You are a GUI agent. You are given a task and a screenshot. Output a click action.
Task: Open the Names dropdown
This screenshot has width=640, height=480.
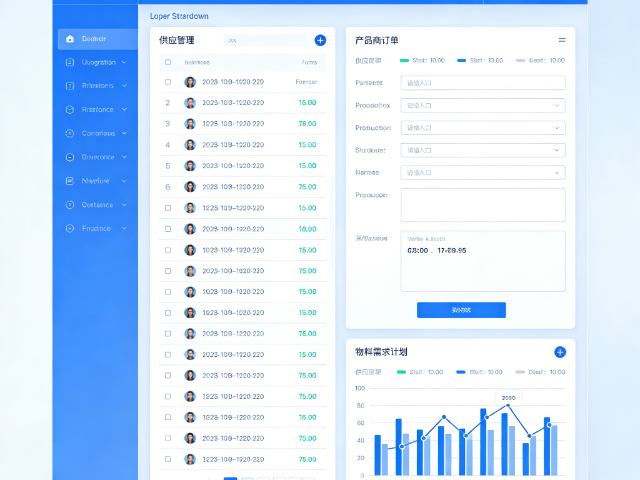[x=483, y=173]
